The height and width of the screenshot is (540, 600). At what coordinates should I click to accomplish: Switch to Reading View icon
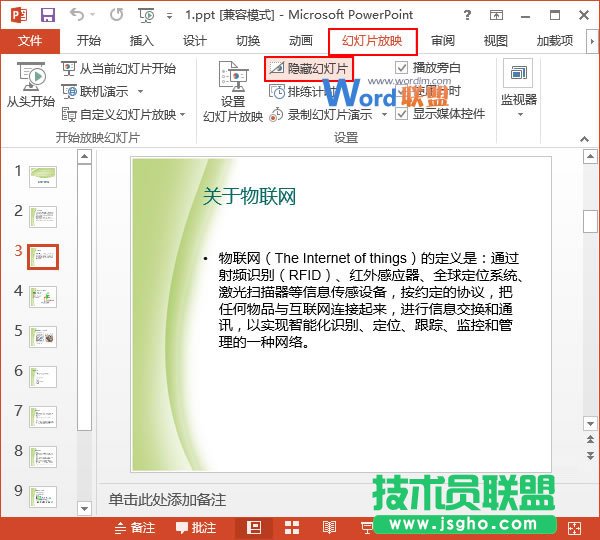coord(329,528)
